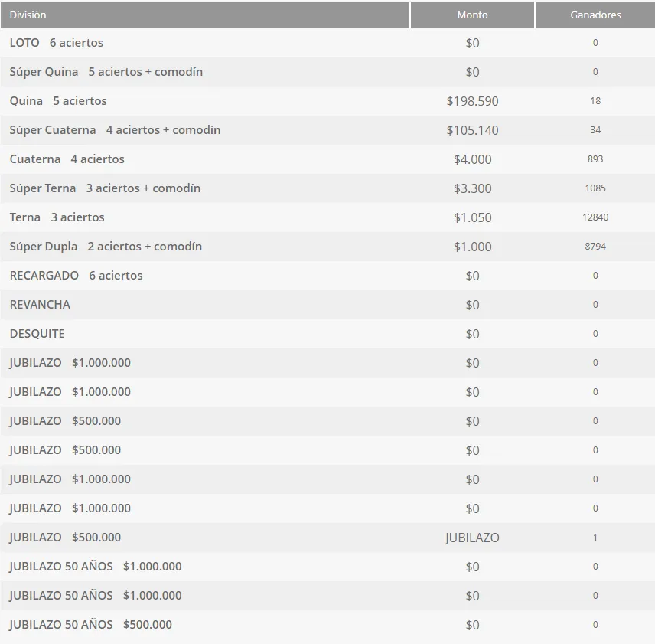The height and width of the screenshot is (644, 655).
Task: Click the Súper Cuaterna amount $105.140
Action: (472, 130)
